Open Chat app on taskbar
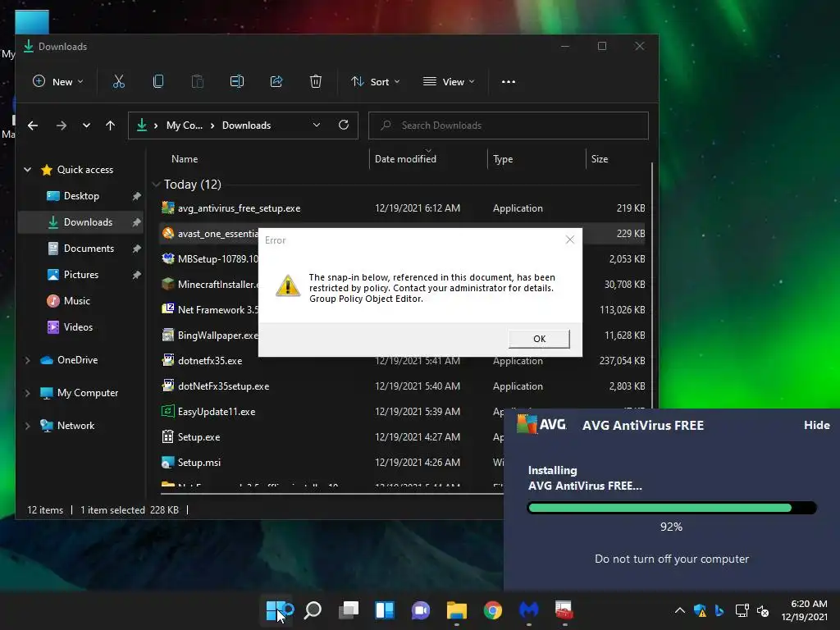Image resolution: width=840 pixels, height=630 pixels. click(421, 610)
